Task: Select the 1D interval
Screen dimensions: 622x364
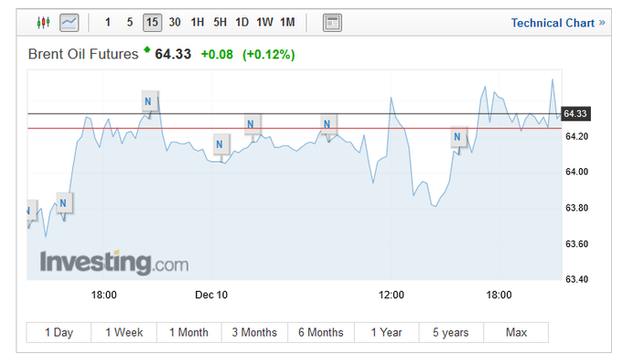Action: (242, 22)
